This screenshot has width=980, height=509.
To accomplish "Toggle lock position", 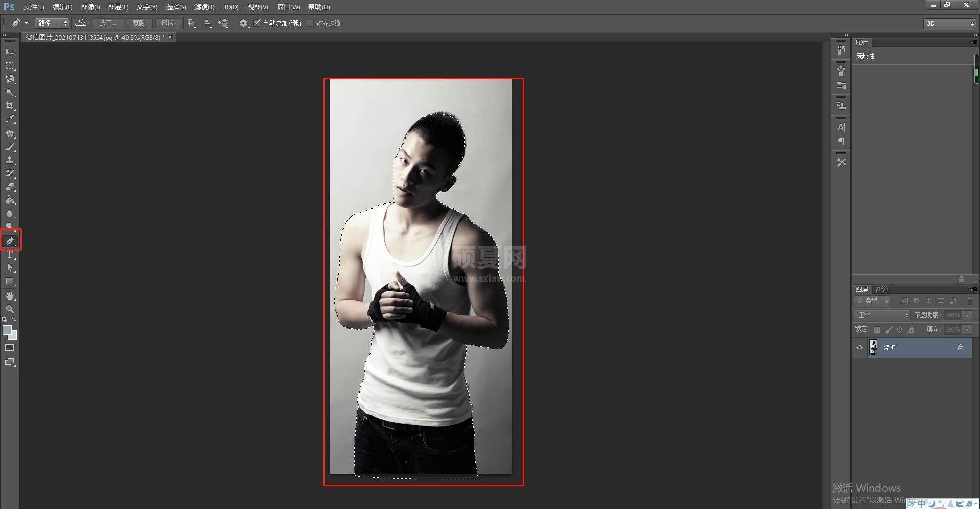I will tap(899, 329).
